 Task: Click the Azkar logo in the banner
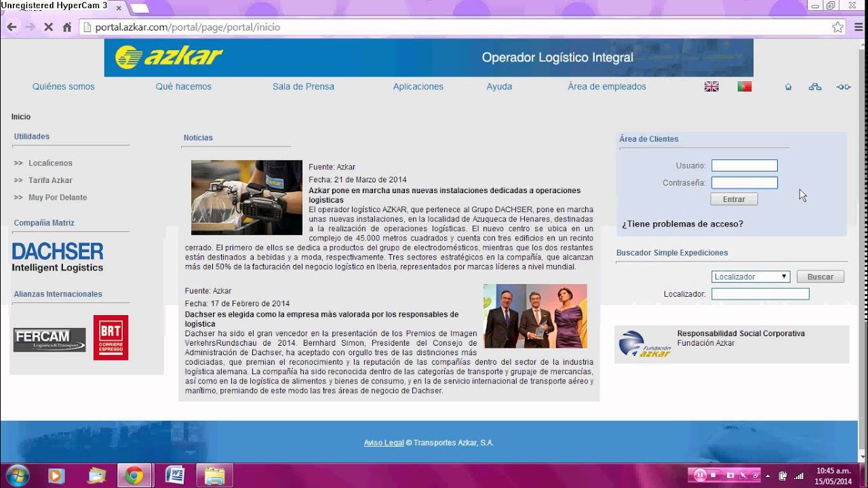click(x=169, y=58)
